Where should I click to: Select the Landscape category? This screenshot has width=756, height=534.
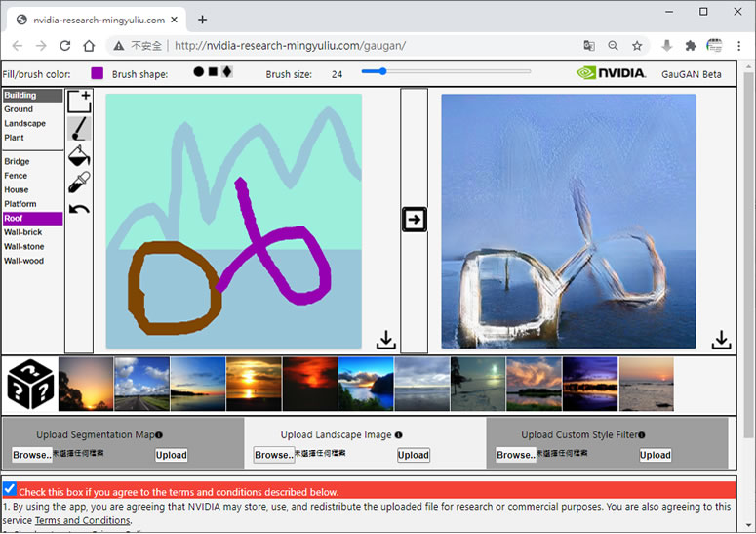coord(25,124)
